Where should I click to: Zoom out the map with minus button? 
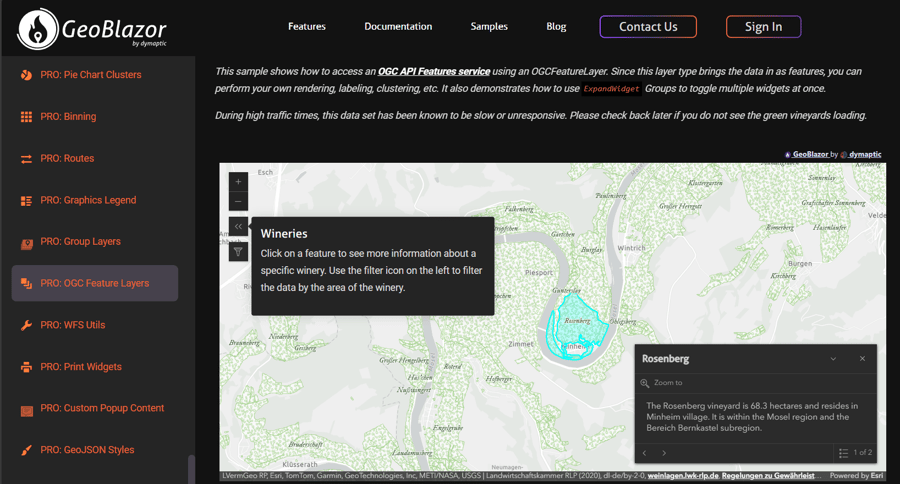point(238,202)
